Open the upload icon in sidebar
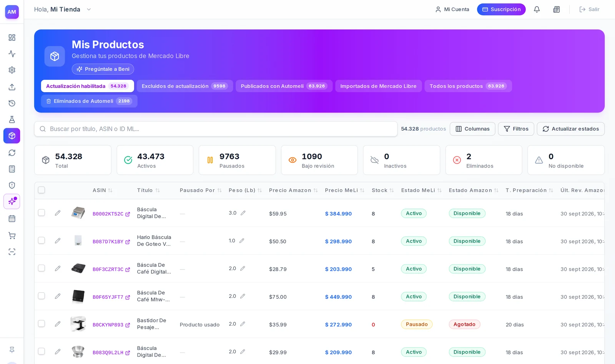The image size is (615, 364). (12, 87)
